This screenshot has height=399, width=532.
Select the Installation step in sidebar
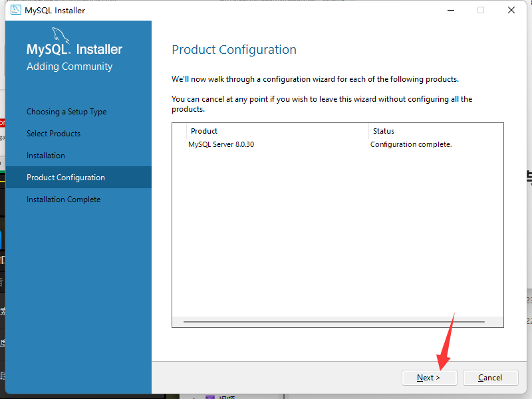[46, 156]
